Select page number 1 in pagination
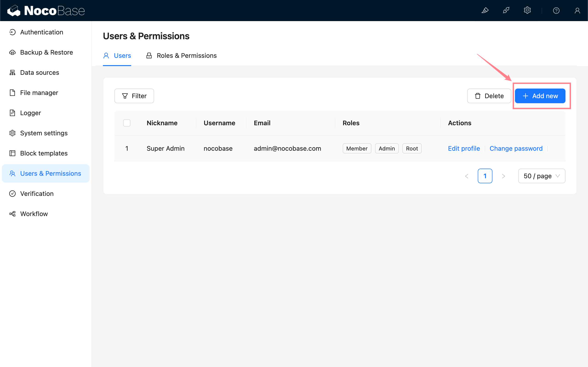 click(x=485, y=176)
